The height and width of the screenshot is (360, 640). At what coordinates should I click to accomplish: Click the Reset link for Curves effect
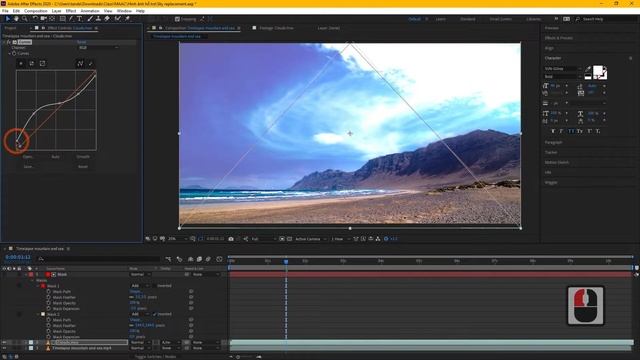click(x=82, y=42)
